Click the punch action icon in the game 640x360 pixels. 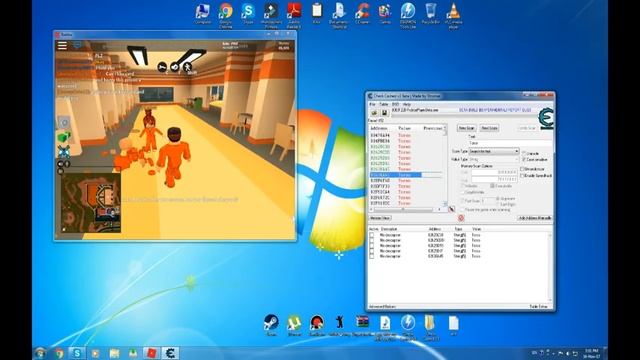[x=175, y=67]
